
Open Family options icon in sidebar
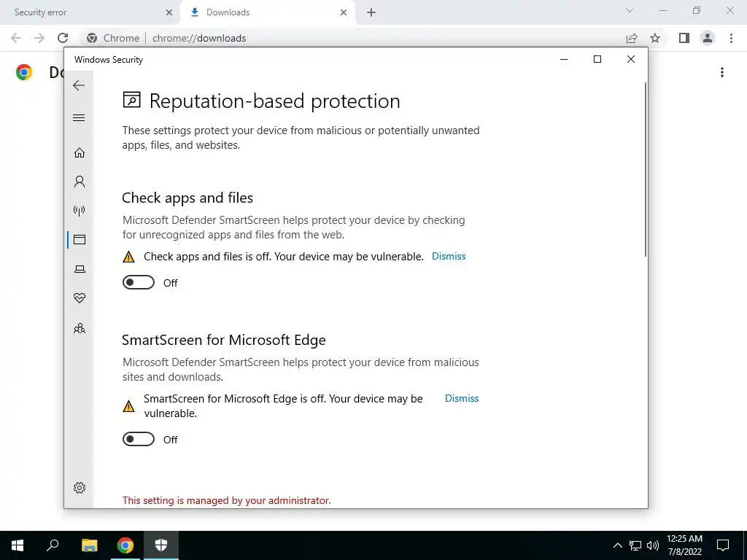click(79, 328)
